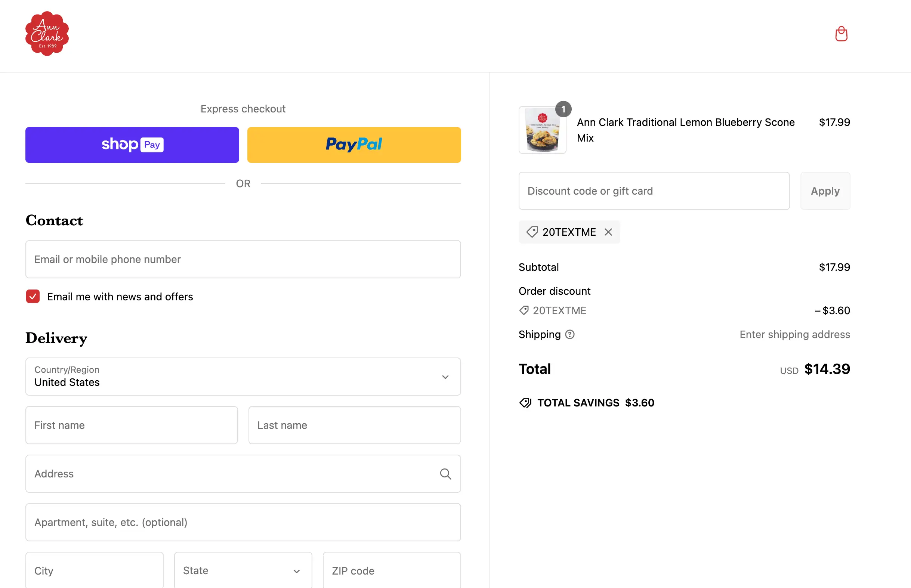911x588 pixels.
Task: Focus the Discount code or gift card field
Action: (653, 191)
